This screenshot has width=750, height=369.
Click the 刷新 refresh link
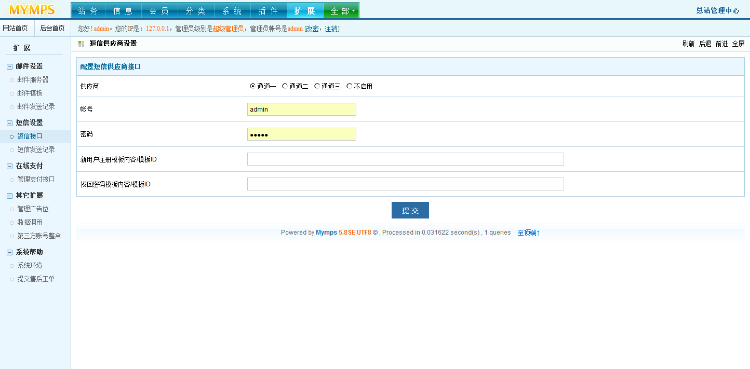pos(688,44)
